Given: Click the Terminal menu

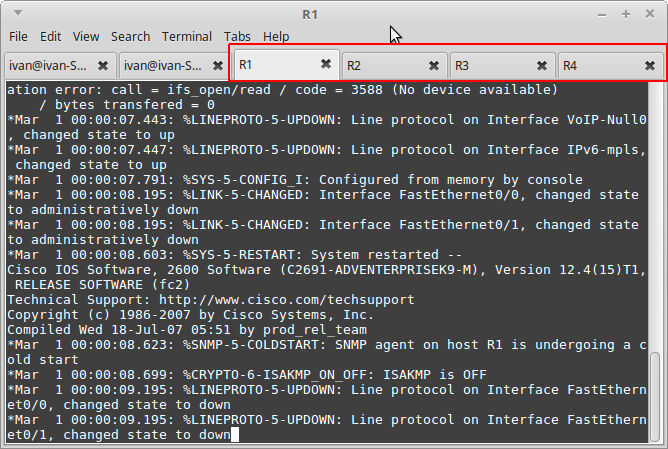Looking at the screenshot, I should click(187, 36).
